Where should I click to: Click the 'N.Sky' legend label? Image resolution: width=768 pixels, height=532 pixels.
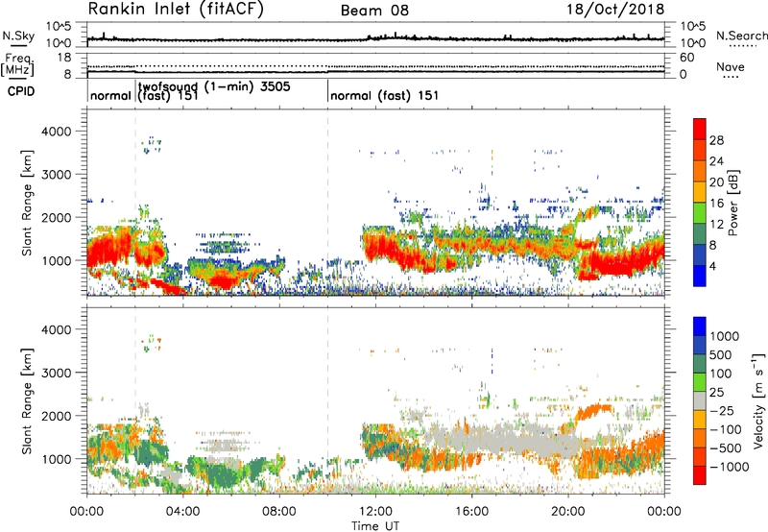(18, 36)
